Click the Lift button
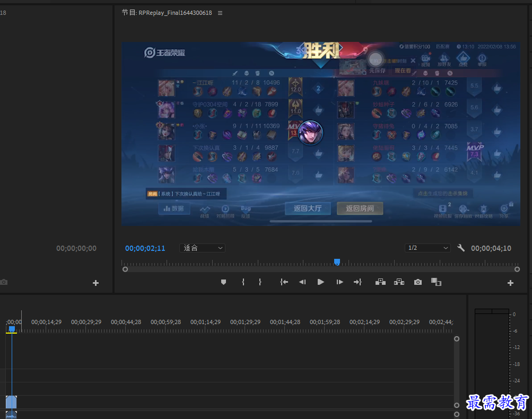Viewport: 532px width, 419px height. tap(380, 282)
